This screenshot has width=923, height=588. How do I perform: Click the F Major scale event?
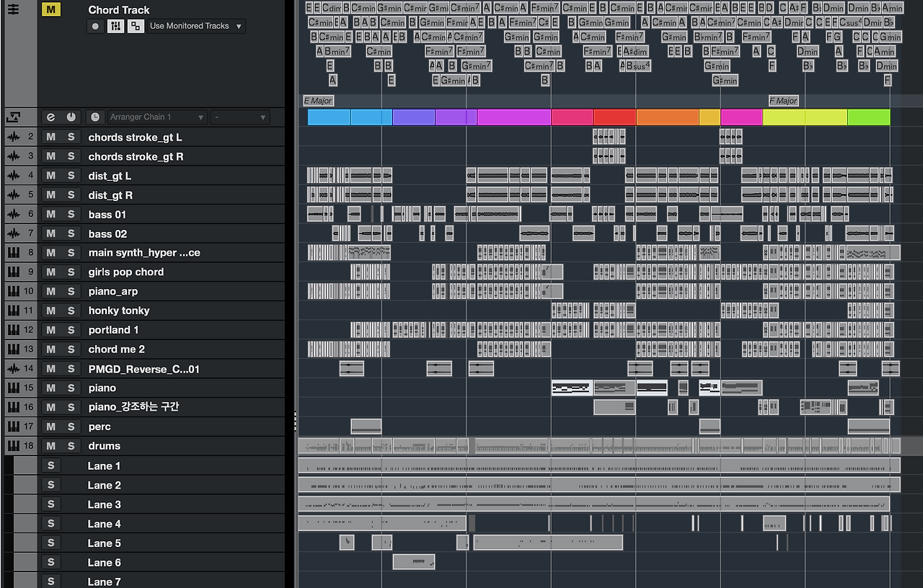tap(783, 101)
